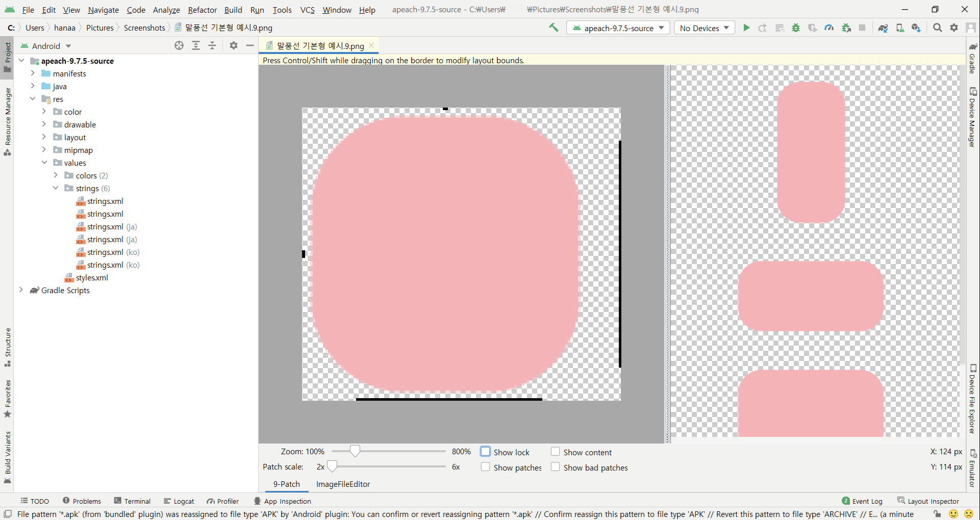Click the Patch scale slider handle

pyautogui.click(x=332, y=466)
